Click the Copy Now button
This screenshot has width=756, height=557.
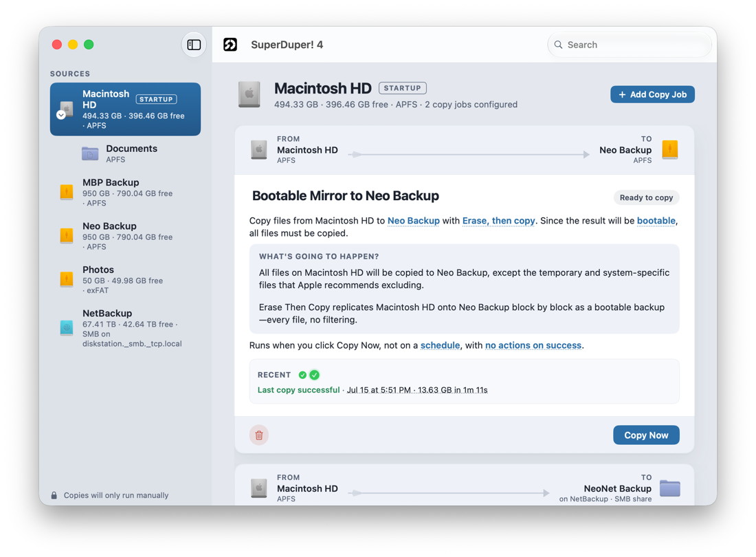point(646,435)
